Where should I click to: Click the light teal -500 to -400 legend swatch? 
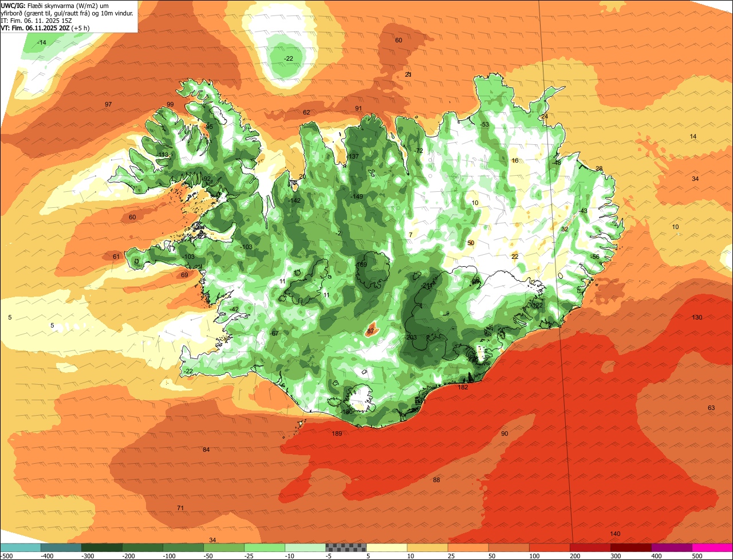[21, 547]
